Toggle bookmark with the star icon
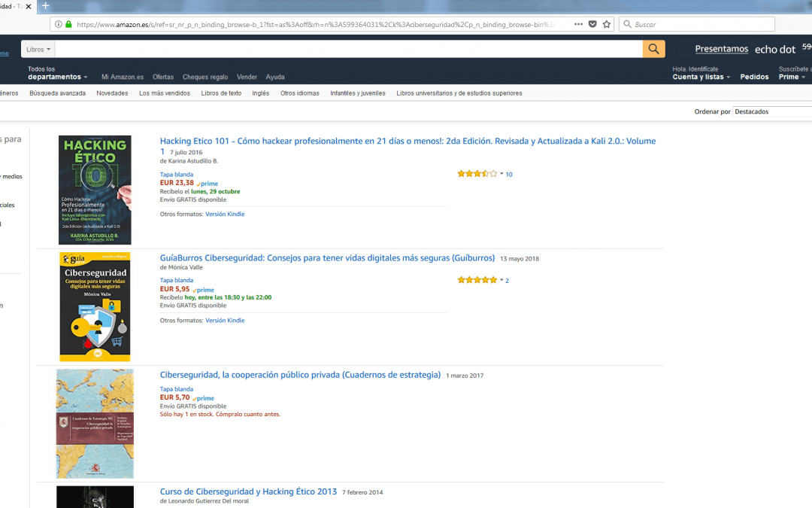Viewport: 812px width, 508px height. tap(606, 23)
